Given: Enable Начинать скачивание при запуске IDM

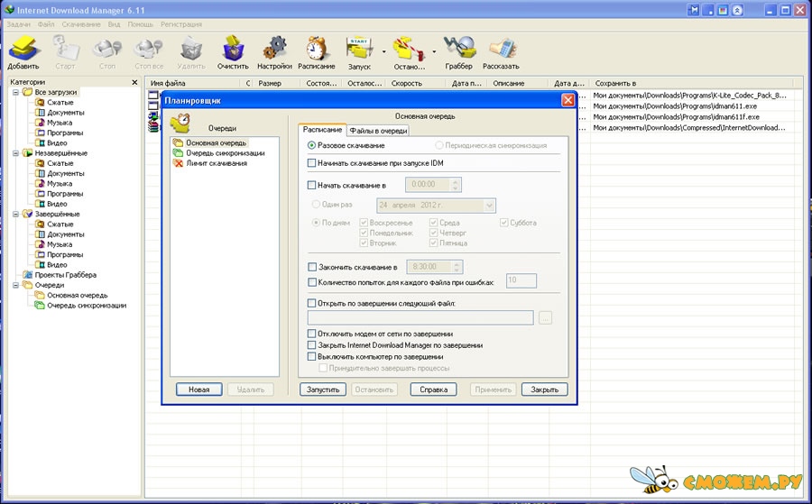Looking at the screenshot, I should click(x=312, y=163).
